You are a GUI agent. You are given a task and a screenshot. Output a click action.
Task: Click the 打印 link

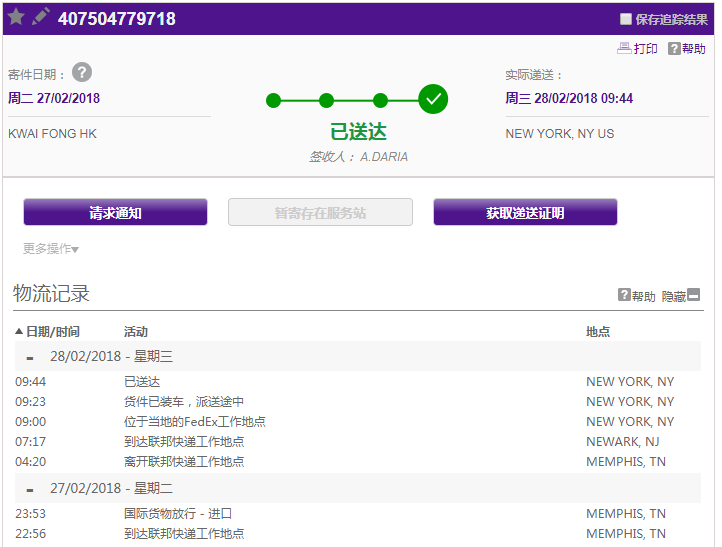(x=646, y=48)
